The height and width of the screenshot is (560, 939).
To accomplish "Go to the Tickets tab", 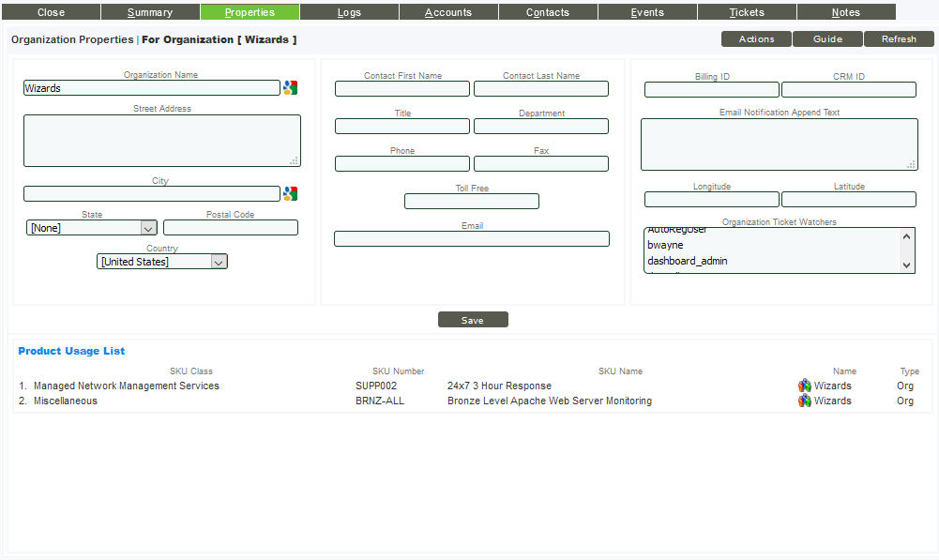I will [746, 12].
